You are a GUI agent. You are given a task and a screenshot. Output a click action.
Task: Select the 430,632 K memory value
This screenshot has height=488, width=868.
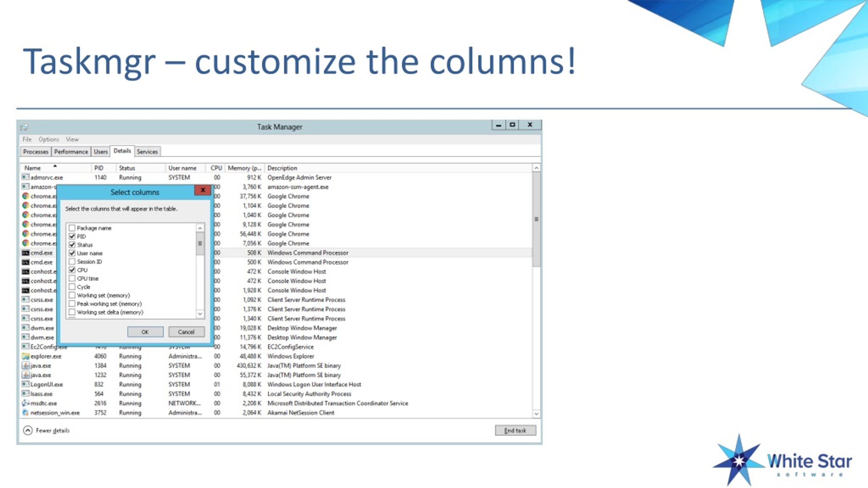click(x=249, y=366)
